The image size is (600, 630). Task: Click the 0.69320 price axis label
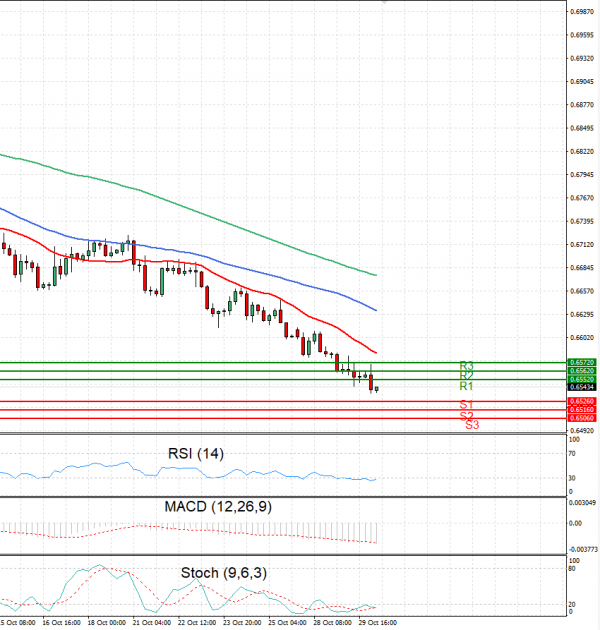click(x=582, y=58)
